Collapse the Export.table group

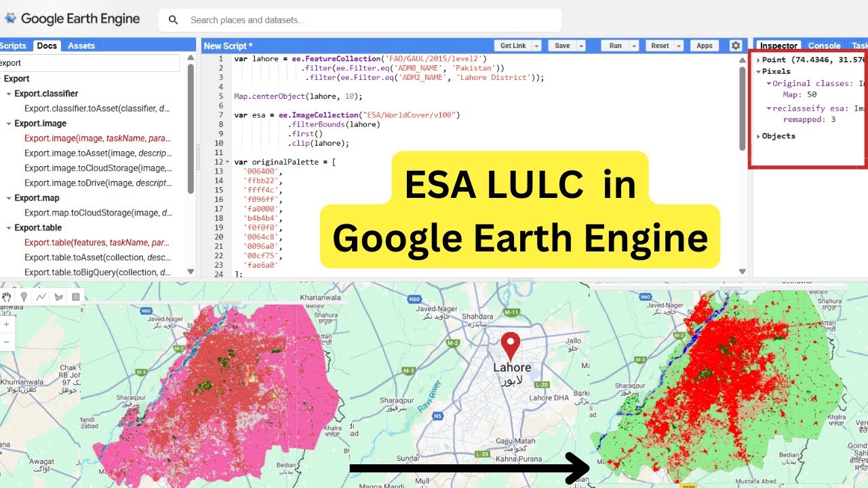point(9,228)
